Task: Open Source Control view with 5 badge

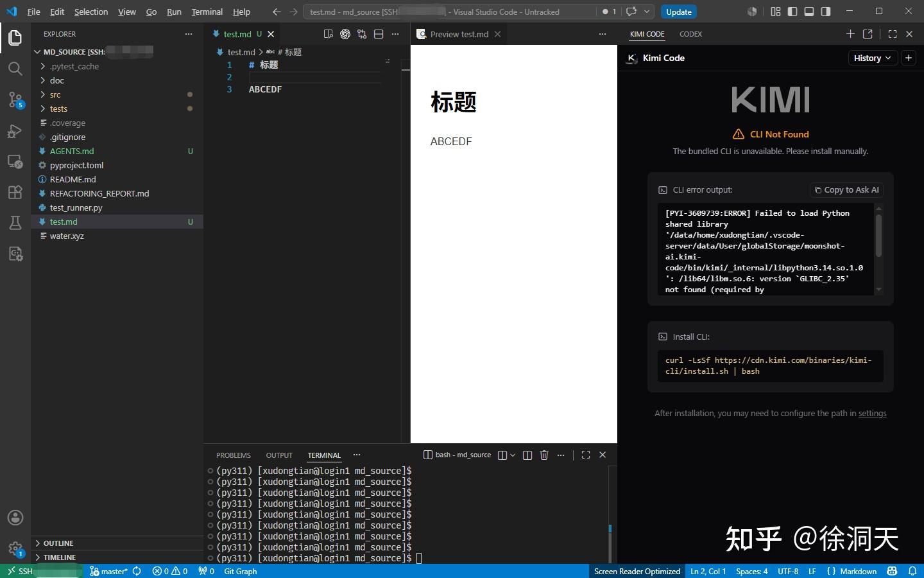Action: tap(15, 100)
